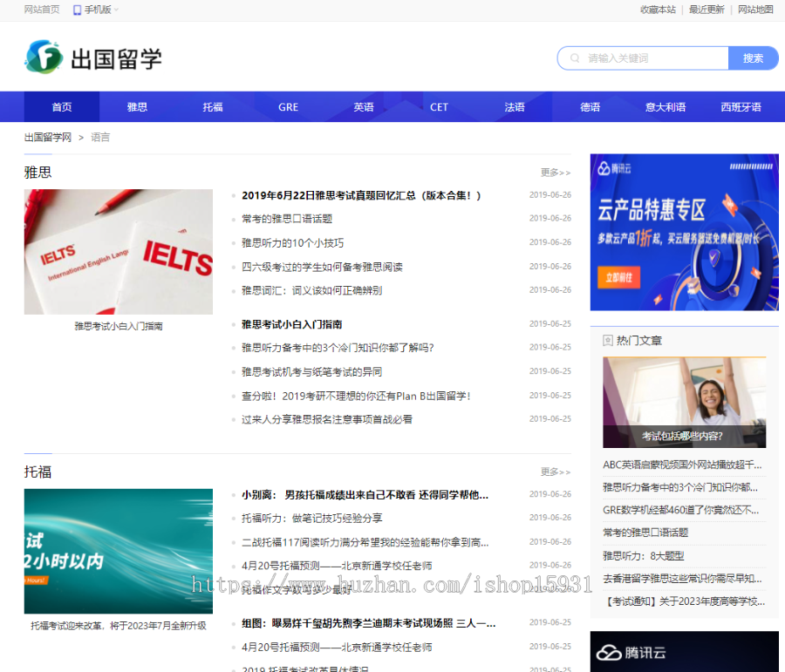Open 常考的雅思口语话题 in 雅思 list
785x672 pixels.
(287, 219)
